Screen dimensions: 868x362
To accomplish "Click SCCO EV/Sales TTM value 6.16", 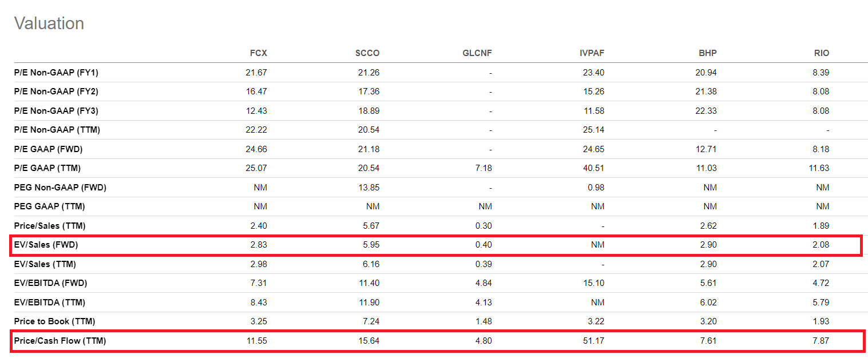I will tap(371, 264).
